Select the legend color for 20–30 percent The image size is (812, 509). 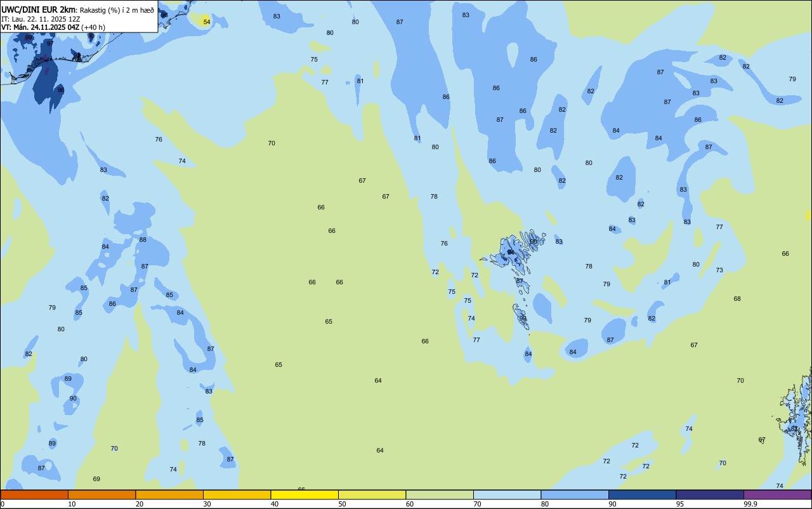point(169,494)
